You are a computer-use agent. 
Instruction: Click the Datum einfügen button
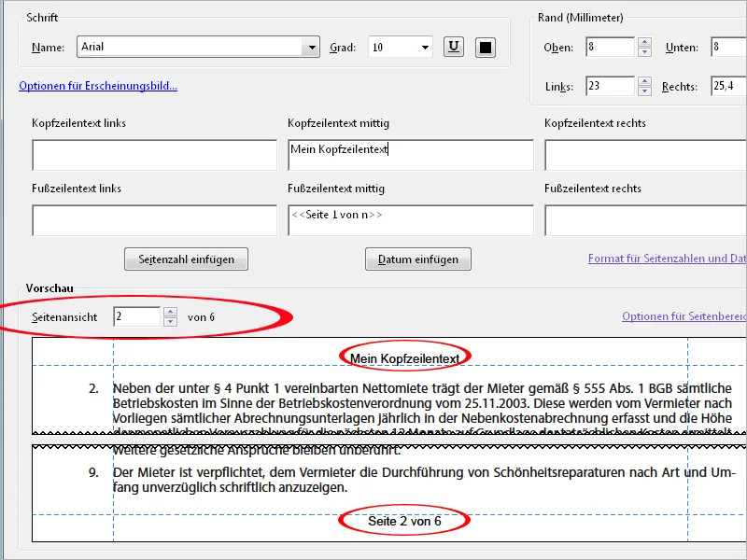pos(418,259)
